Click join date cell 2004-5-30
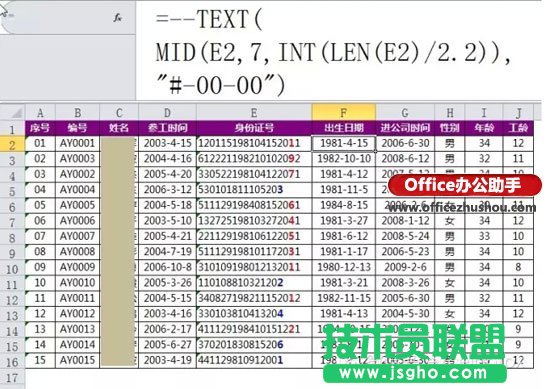This screenshot has height=389, width=550. 405,314
